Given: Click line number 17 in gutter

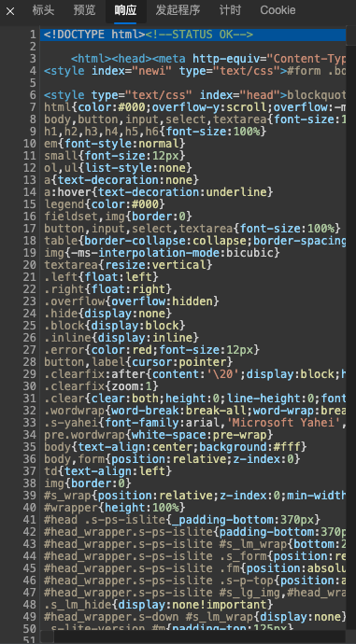Looking at the screenshot, I should point(31,229).
